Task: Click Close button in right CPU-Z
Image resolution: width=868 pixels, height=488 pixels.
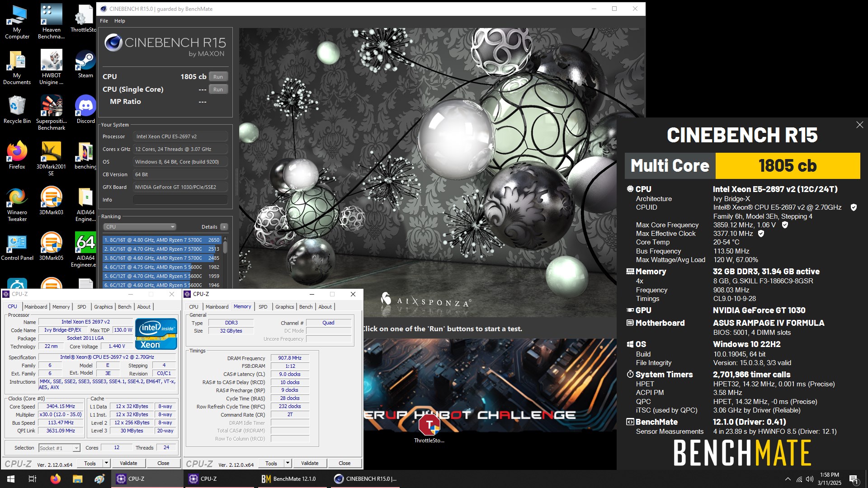Action: tap(344, 463)
